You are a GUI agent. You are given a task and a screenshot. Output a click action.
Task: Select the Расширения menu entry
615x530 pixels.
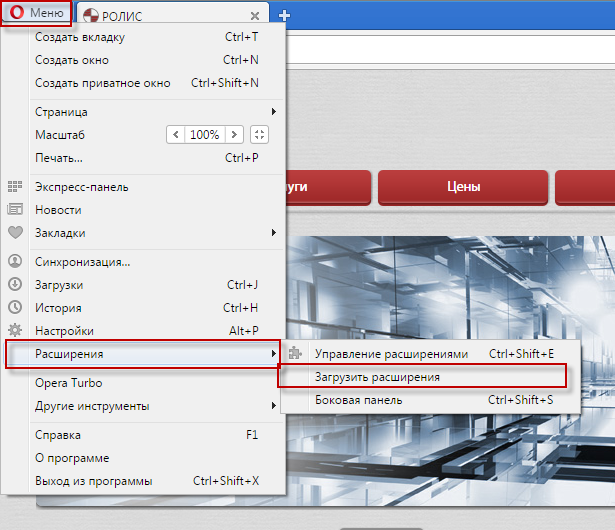click(x=143, y=354)
